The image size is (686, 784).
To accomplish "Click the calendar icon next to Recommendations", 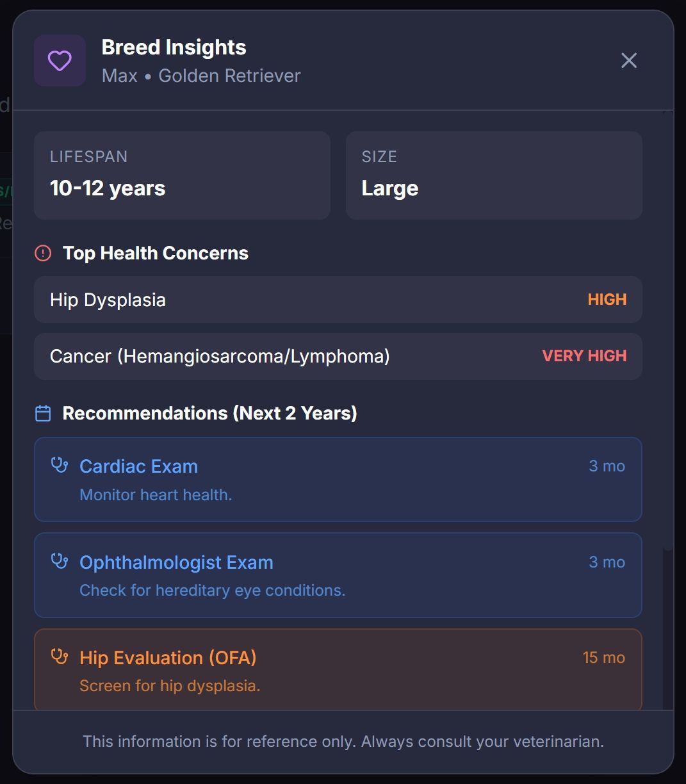I will coord(43,413).
